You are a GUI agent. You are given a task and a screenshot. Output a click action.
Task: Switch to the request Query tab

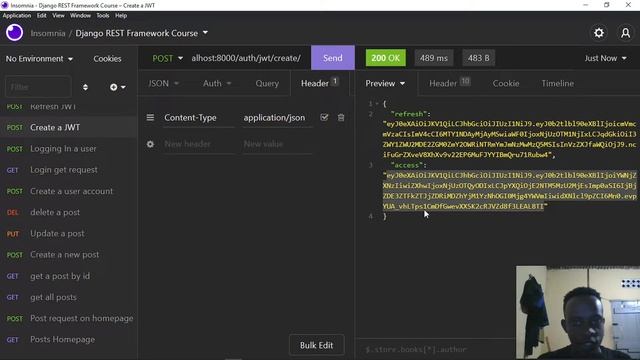point(267,83)
